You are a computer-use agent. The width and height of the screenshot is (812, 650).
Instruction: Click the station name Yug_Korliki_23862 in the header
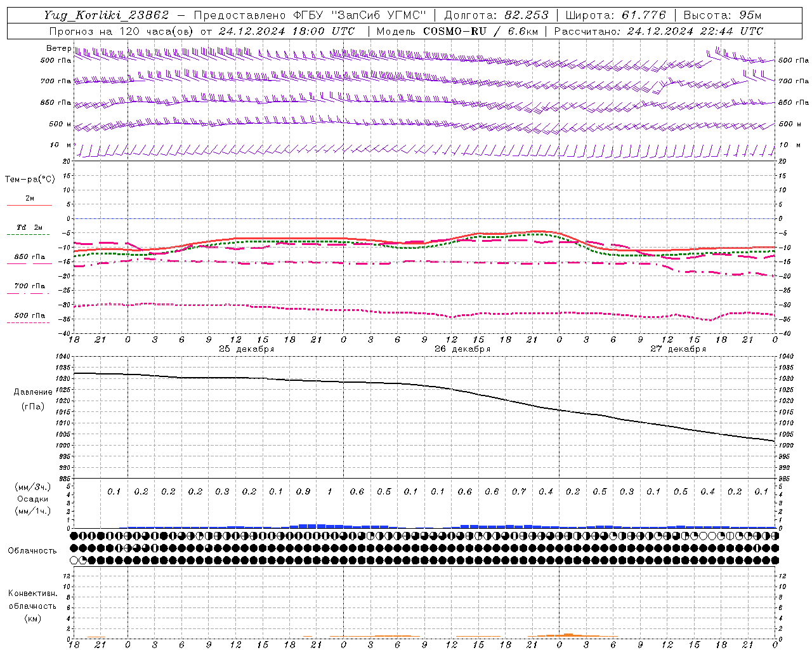pos(107,15)
